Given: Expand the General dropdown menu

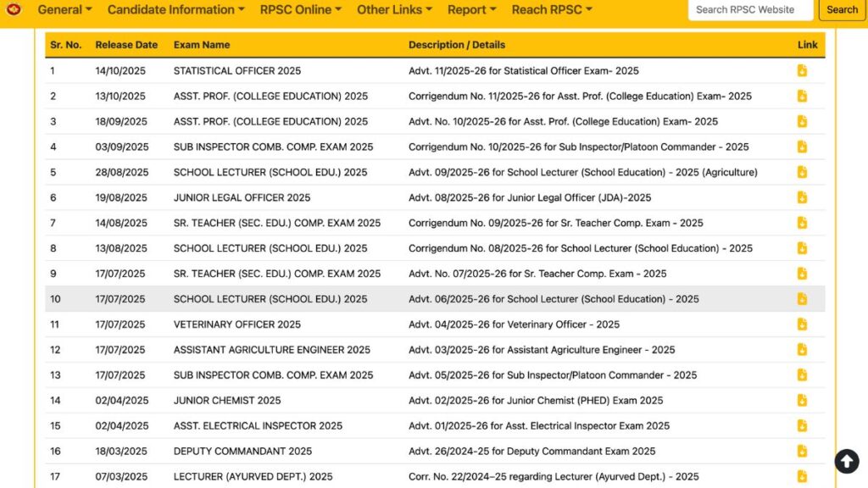Looking at the screenshot, I should click(x=65, y=10).
